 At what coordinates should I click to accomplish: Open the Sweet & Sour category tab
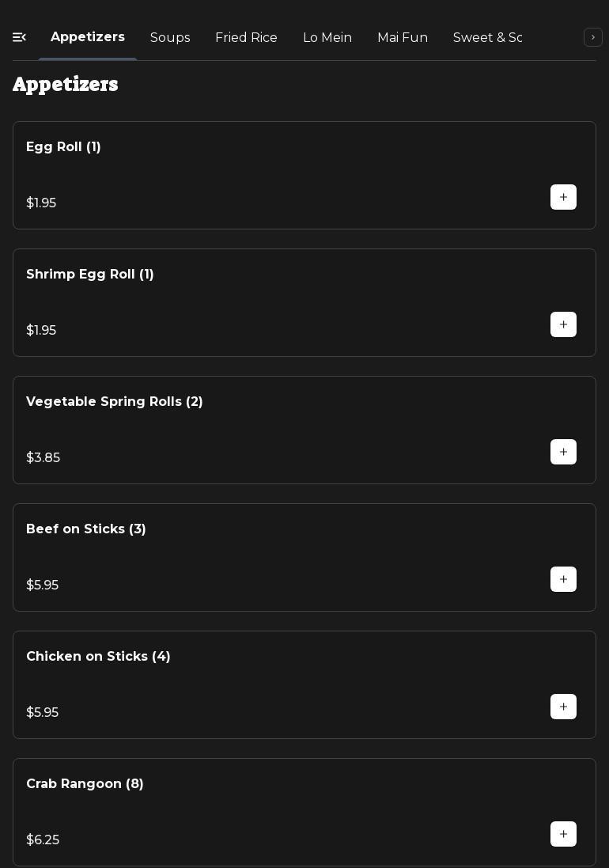pyautogui.click(x=487, y=38)
